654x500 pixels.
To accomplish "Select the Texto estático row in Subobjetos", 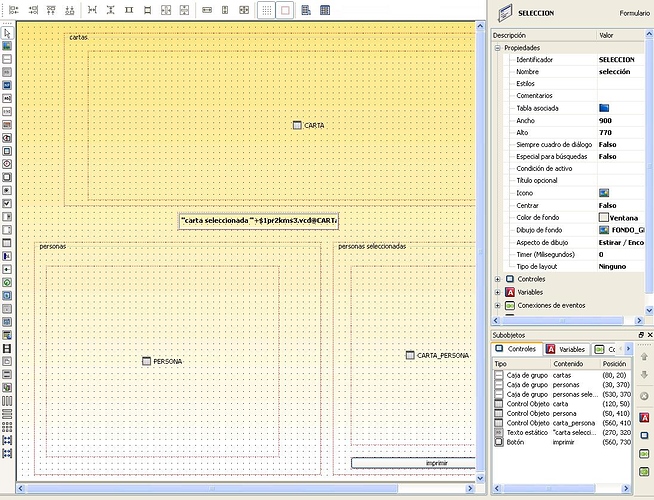I will [x=562, y=432].
